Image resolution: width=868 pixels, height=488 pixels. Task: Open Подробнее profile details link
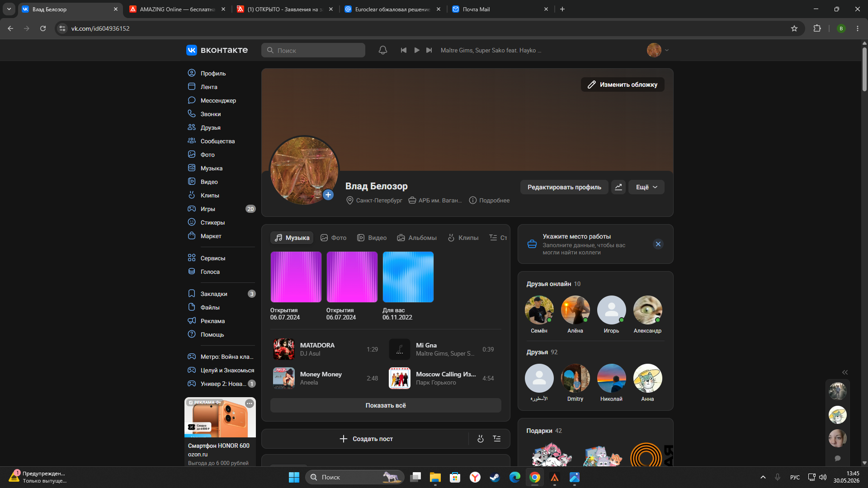(489, 200)
